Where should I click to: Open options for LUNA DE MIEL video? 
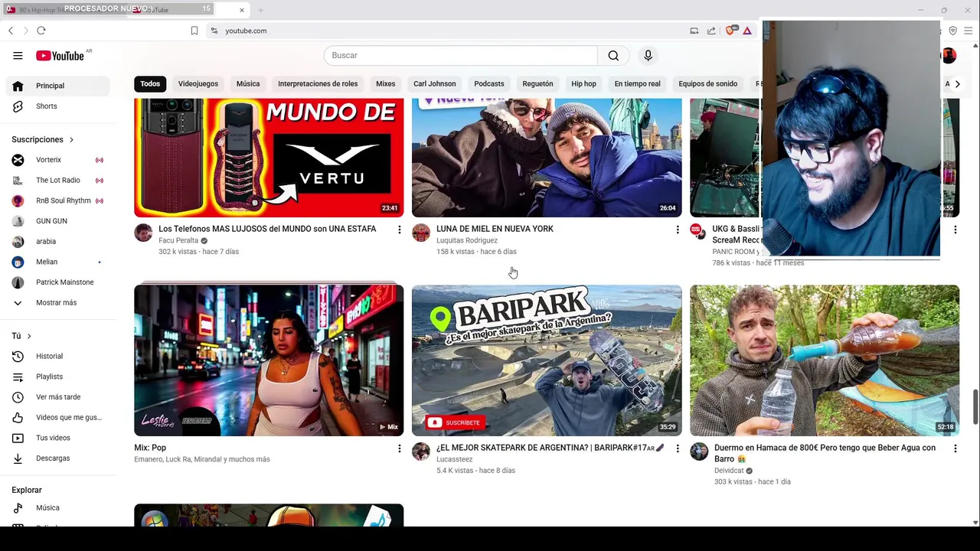coord(677,230)
